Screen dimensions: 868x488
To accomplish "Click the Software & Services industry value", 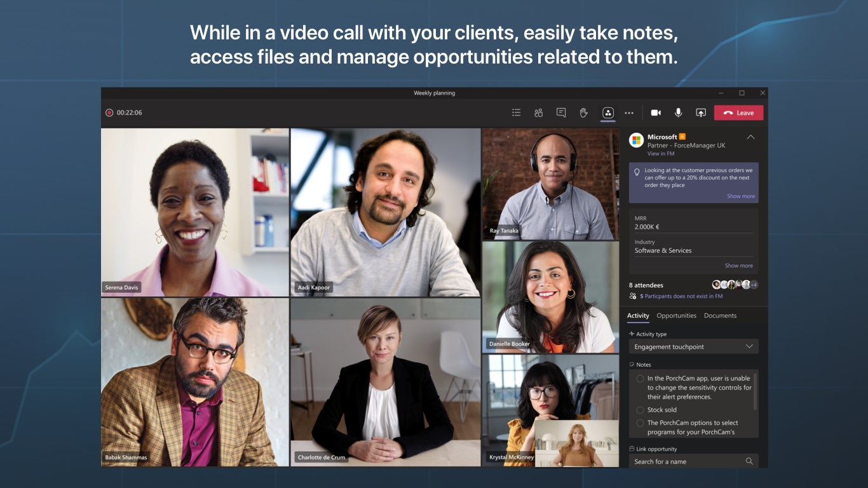I will pos(663,250).
